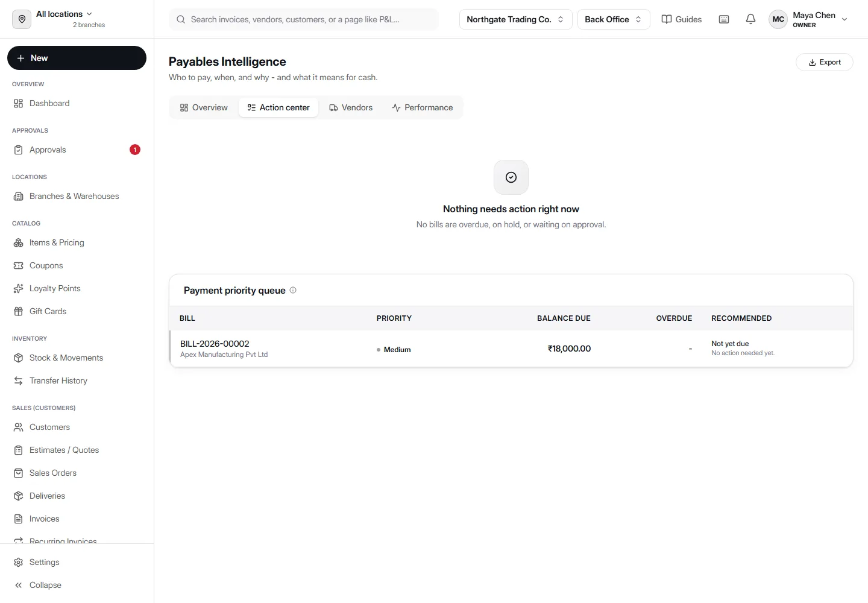Switch to the Overview tab
The height and width of the screenshot is (603, 868).
[204, 107]
